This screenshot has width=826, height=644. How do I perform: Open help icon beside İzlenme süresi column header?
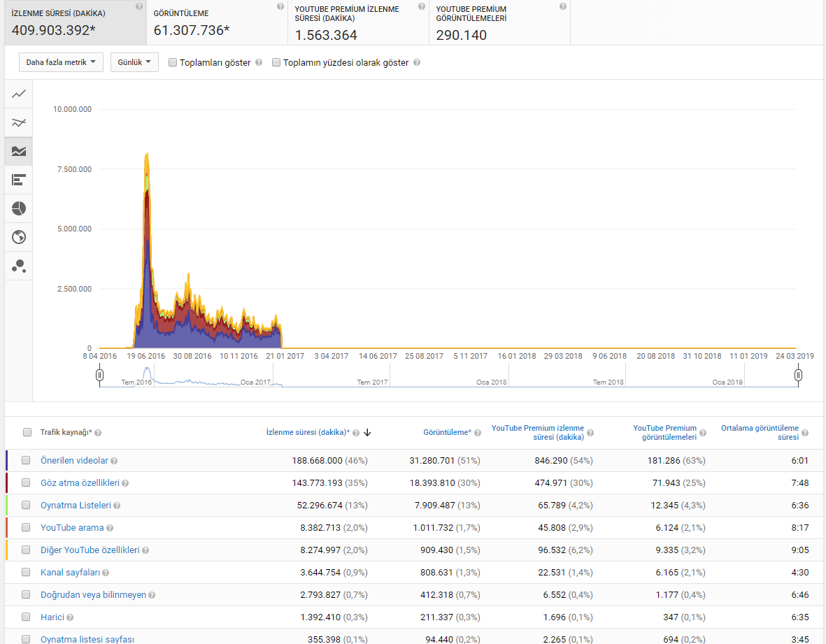point(356,433)
